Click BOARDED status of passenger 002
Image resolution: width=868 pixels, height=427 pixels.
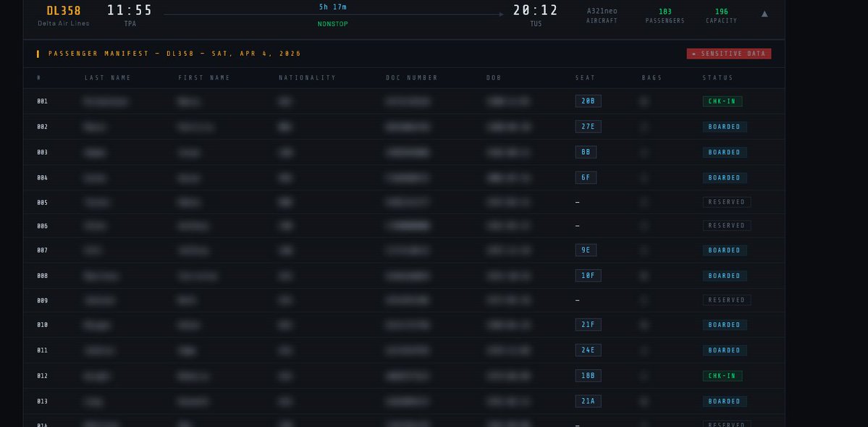pyautogui.click(x=725, y=127)
